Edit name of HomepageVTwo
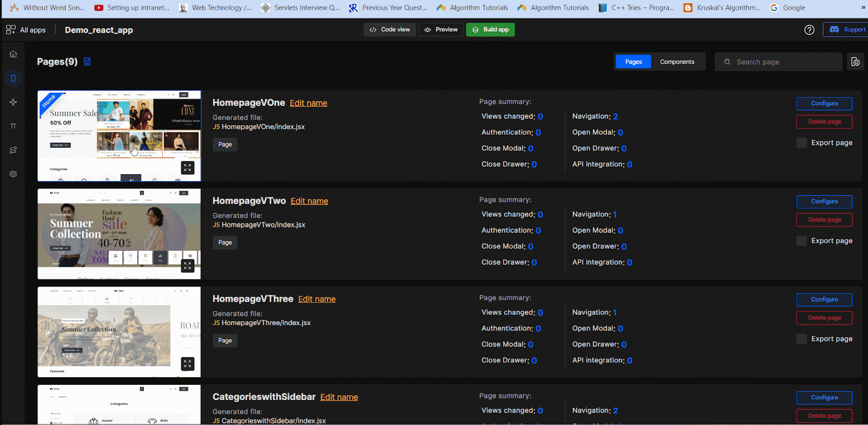 [x=309, y=201]
